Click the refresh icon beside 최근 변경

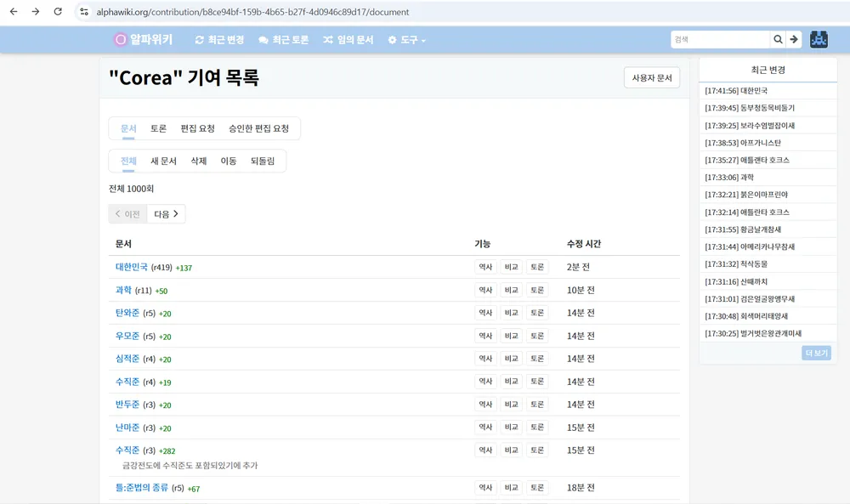click(200, 39)
